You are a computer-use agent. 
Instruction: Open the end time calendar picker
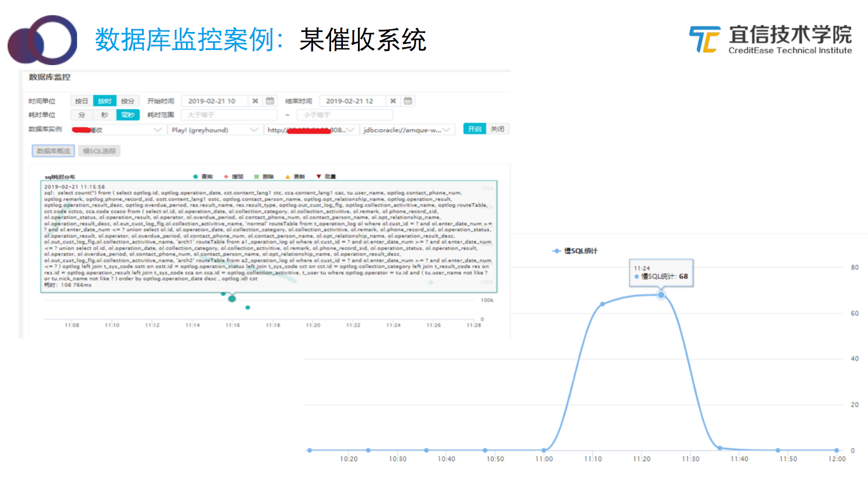coord(408,101)
